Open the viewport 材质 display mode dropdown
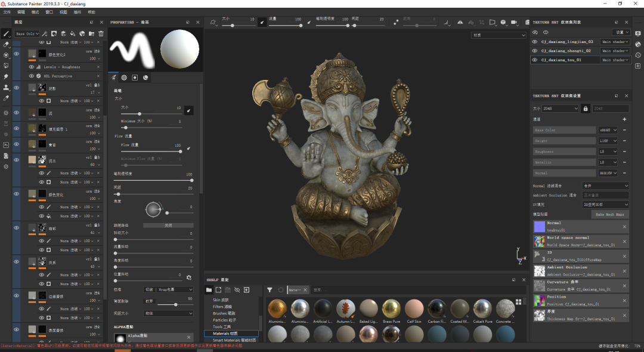 coord(499,35)
